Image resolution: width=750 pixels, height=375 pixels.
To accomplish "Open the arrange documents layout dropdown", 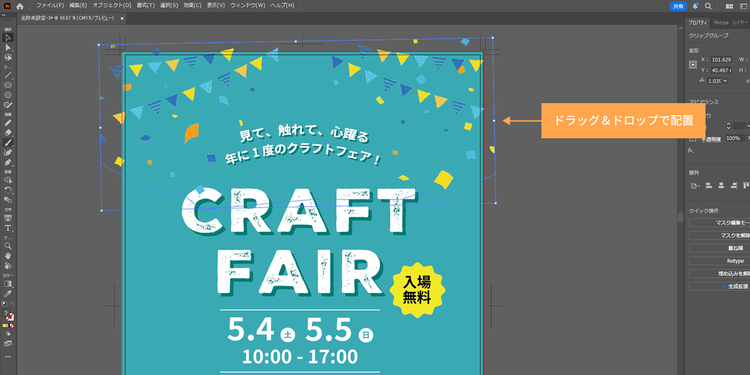I will pos(729,6).
